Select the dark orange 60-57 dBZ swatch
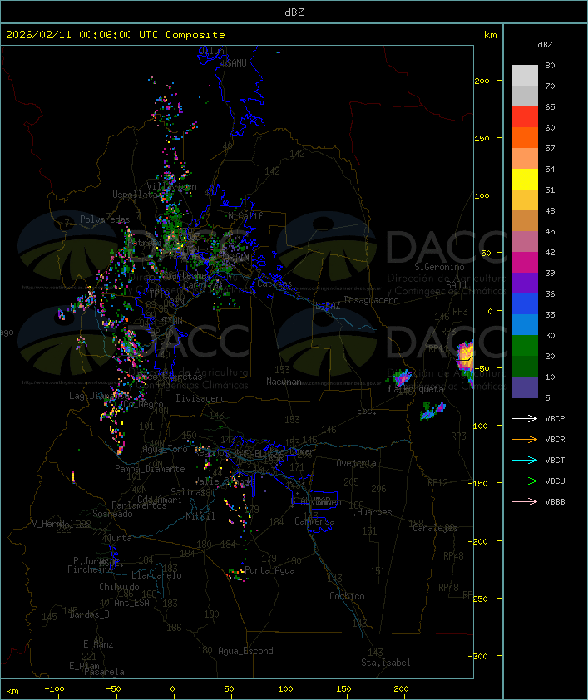The image size is (588, 700). 525,137
